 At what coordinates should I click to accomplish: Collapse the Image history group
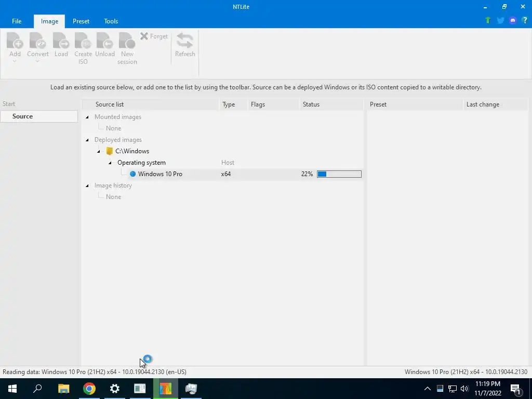coord(87,185)
